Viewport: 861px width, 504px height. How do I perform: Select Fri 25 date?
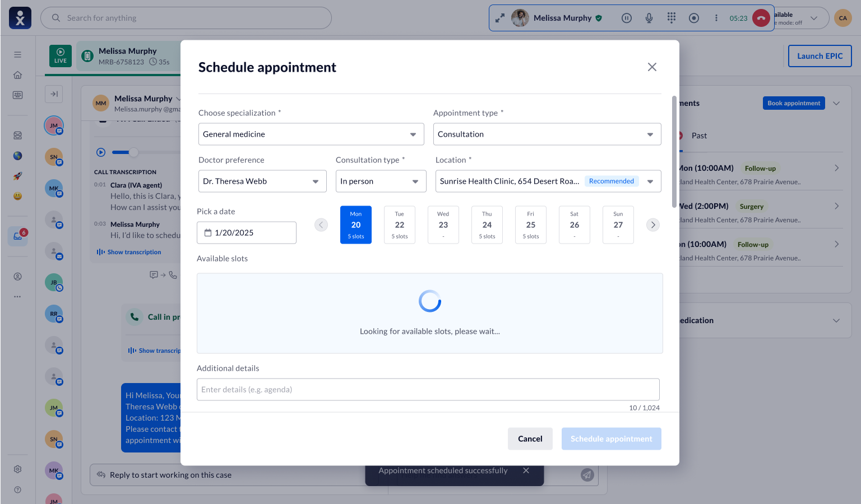point(531,225)
